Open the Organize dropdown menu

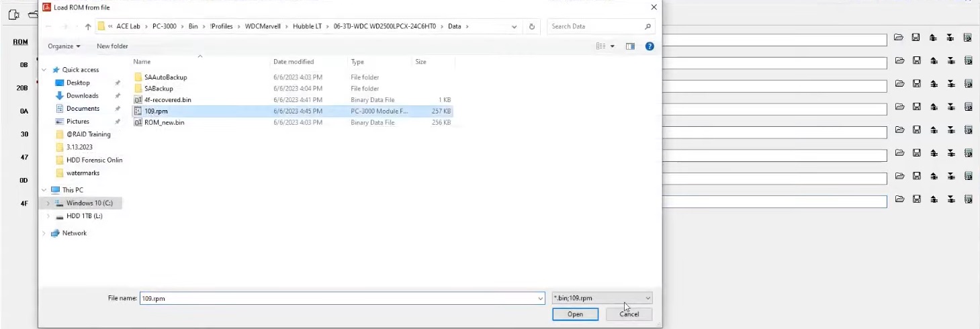(x=64, y=46)
